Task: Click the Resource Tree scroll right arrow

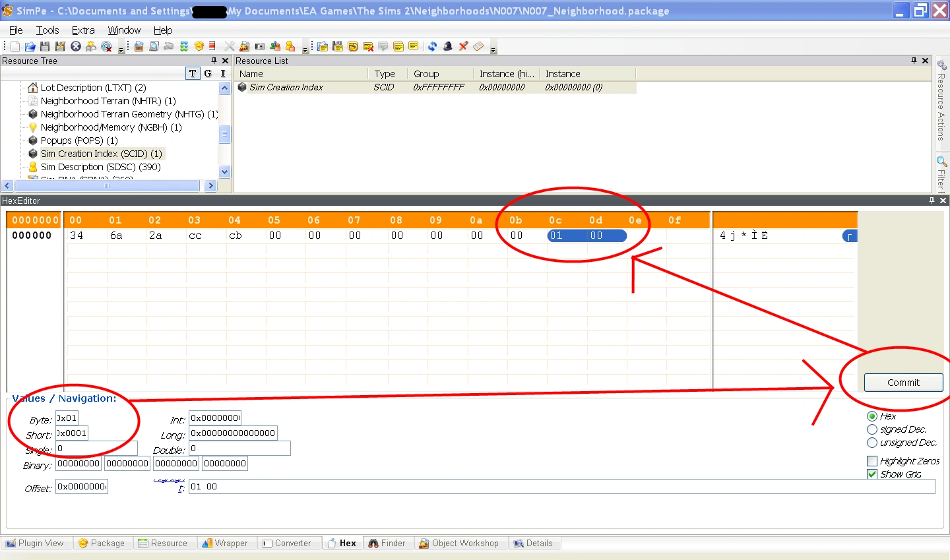Action: (211, 186)
